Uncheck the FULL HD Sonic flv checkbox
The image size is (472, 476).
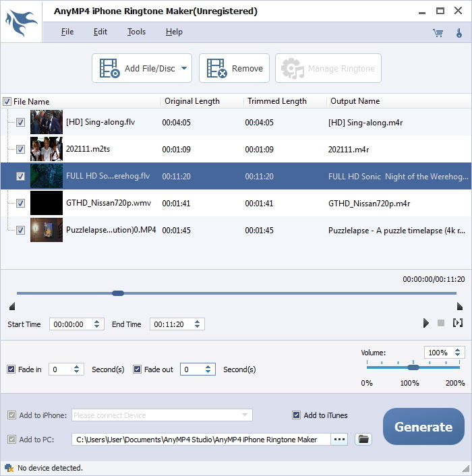click(x=20, y=176)
